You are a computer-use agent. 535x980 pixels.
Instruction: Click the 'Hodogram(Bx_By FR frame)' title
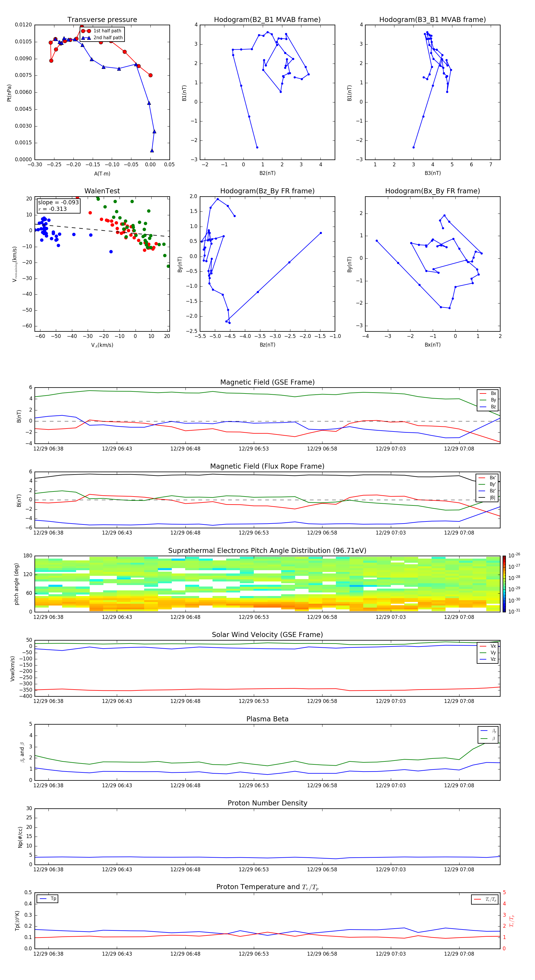[432, 191]
